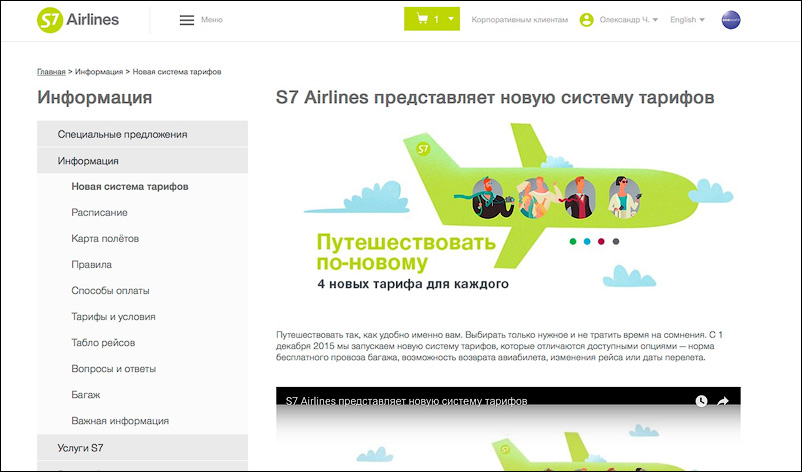Open the hamburger Меню icon

click(187, 20)
